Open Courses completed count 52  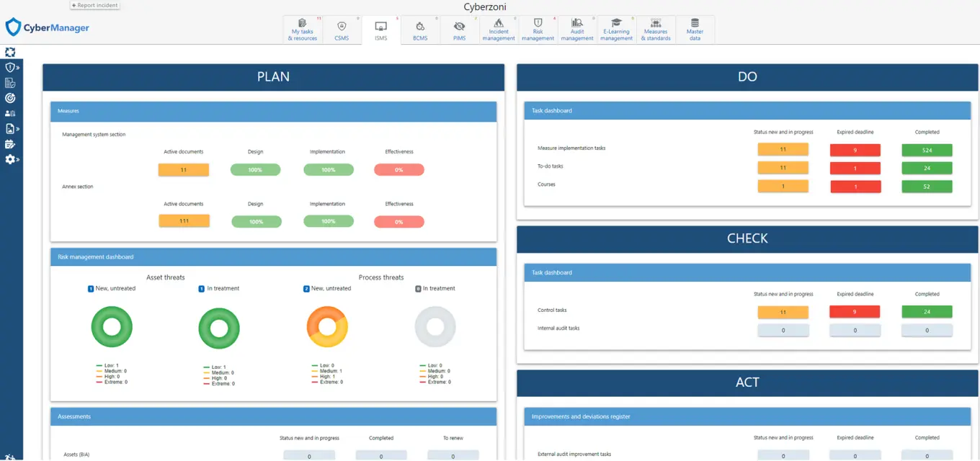tap(927, 186)
